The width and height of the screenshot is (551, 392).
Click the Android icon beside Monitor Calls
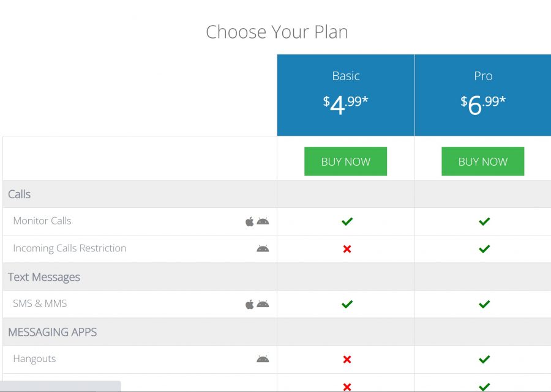[x=263, y=221]
